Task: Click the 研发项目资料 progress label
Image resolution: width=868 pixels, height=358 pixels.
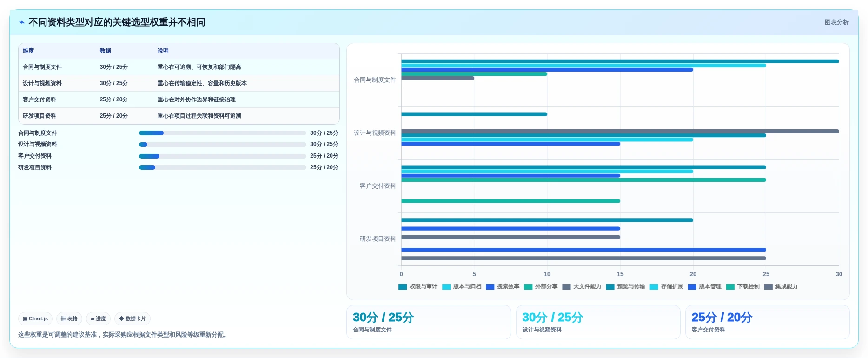Action: click(x=35, y=167)
